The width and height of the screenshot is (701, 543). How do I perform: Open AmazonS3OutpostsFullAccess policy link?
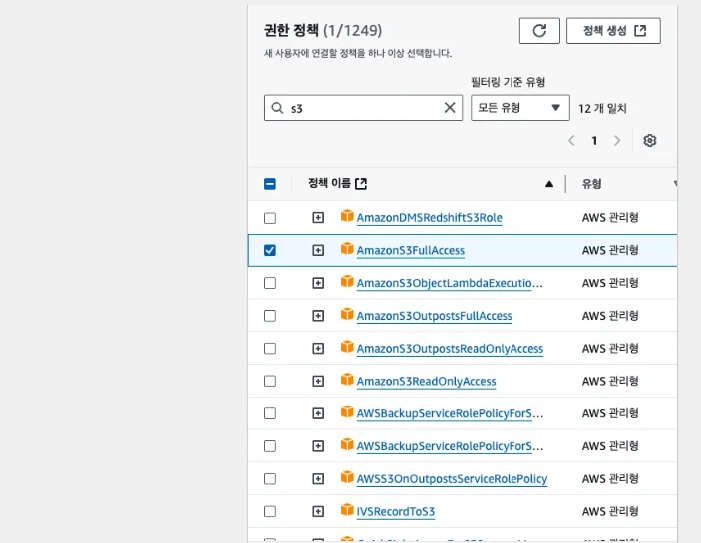(x=434, y=316)
